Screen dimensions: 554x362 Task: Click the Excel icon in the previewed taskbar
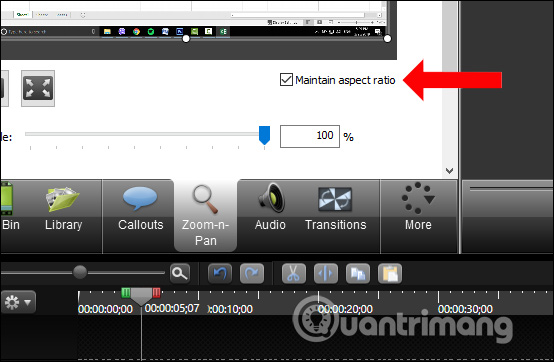(x=223, y=31)
